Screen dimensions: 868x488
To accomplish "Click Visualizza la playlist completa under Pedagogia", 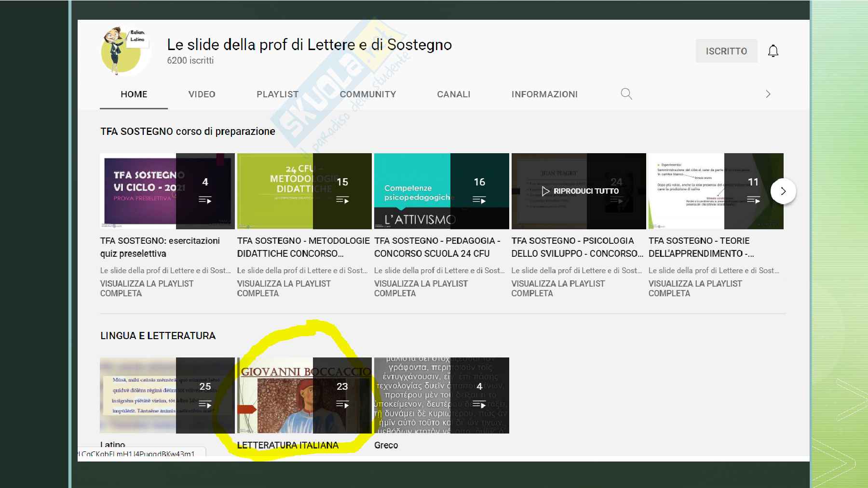I will click(x=420, y=289).
